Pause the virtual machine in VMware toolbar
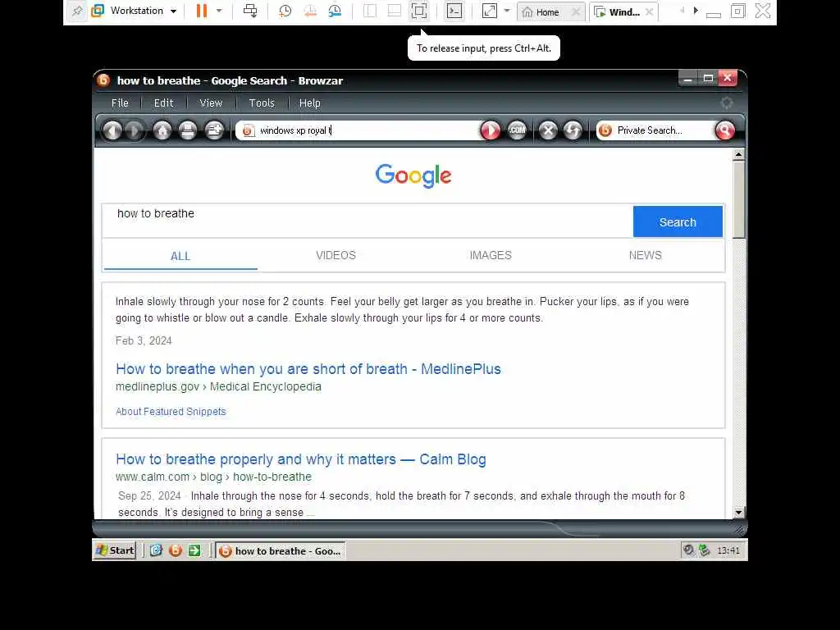Screen dimensions: 840x630 pyautogui.click(x=202, y=11)
